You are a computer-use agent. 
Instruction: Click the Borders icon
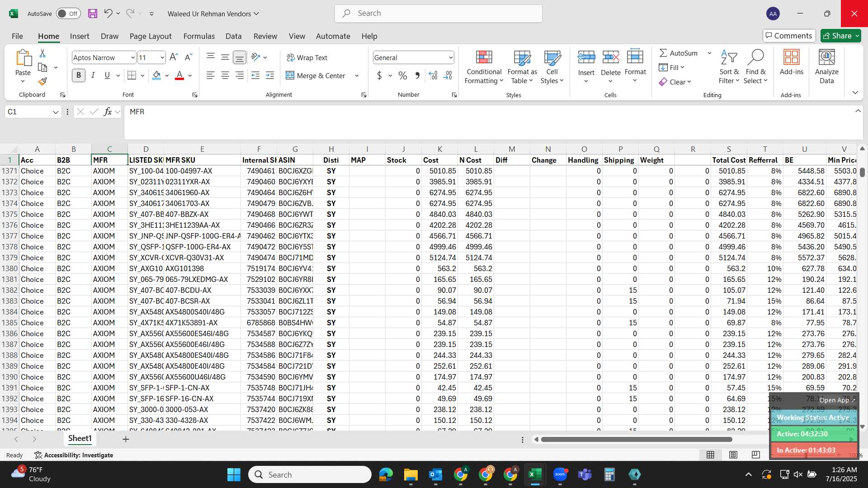[x=132, y=75]
